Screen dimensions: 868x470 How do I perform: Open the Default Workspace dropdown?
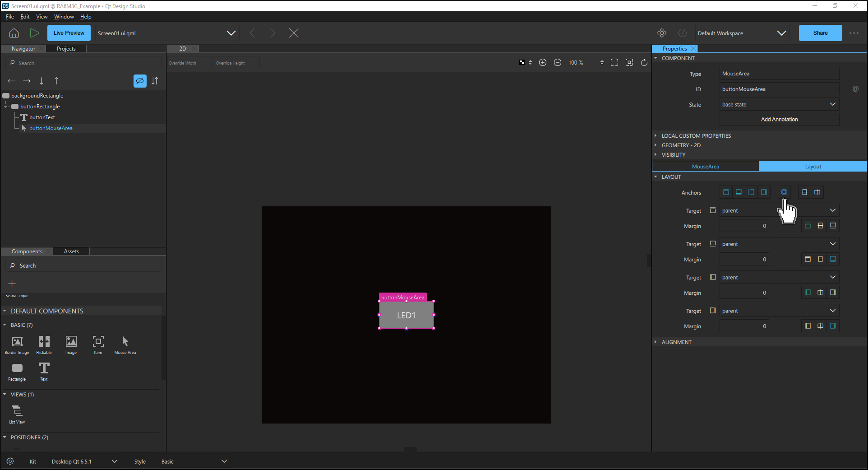tap(742, 33)
